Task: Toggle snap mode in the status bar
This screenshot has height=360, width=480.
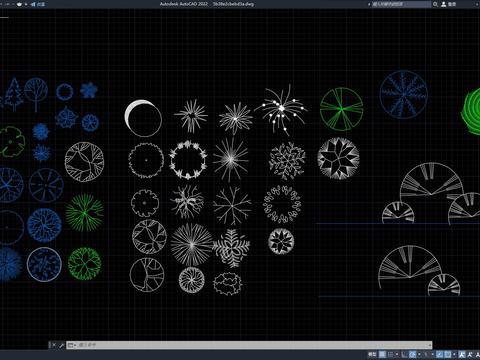Action: (x=391, y=354)
